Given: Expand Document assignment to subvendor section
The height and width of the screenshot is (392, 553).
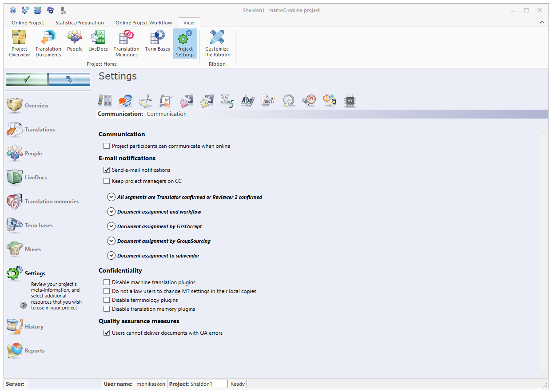Looking at the screenshot, I should (111, 255).
